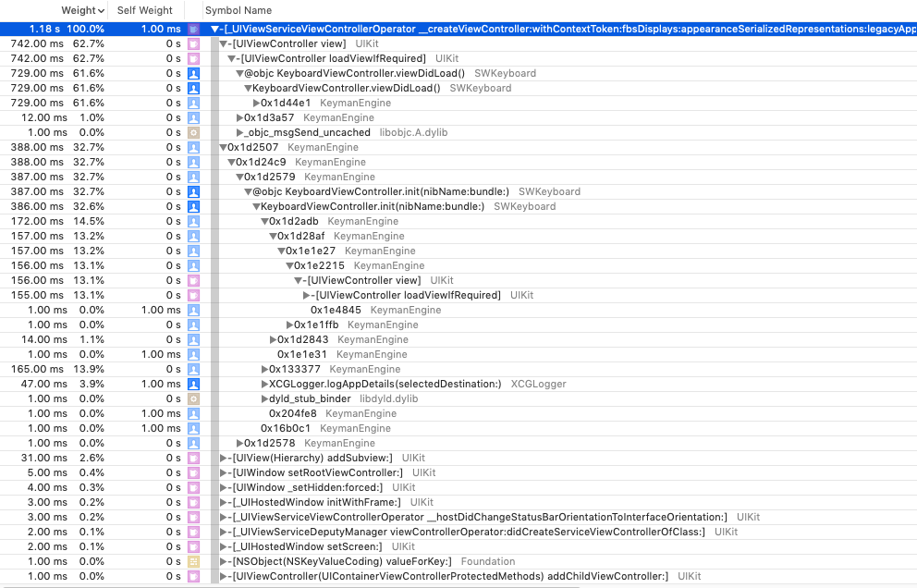
Task: Expand the 0x1e1ffb KeymanEngine node
Action: coord(289,325)
